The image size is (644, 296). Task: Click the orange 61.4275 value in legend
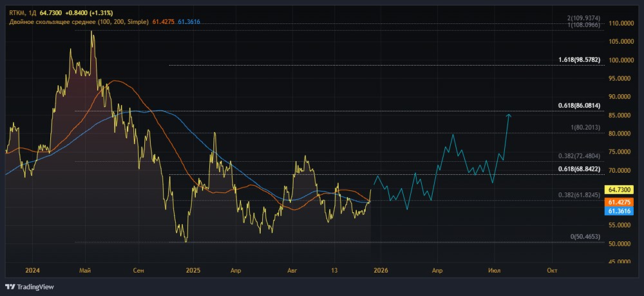coord(164,22)
